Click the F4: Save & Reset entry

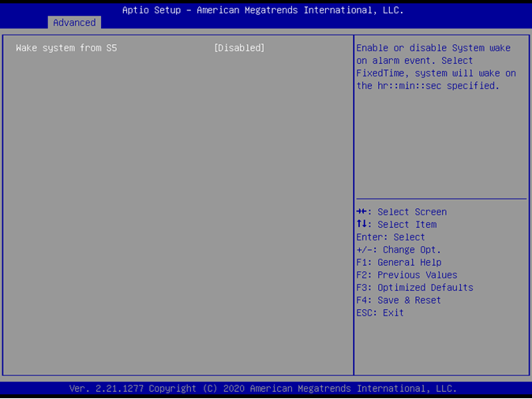click(399, 300)
